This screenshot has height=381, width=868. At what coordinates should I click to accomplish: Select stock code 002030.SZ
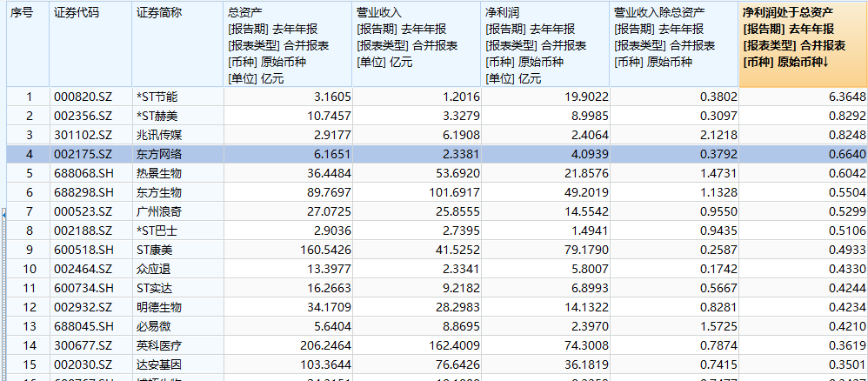83,364
